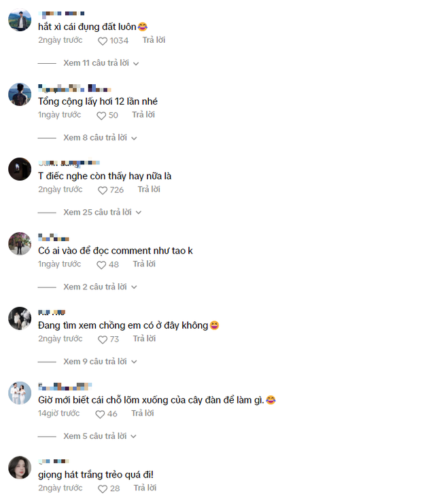Like the 'đọc comment như tao k' comment
The width and height of the screenshot is (435, 504).
pyautogui.click(x=101, y=265)
